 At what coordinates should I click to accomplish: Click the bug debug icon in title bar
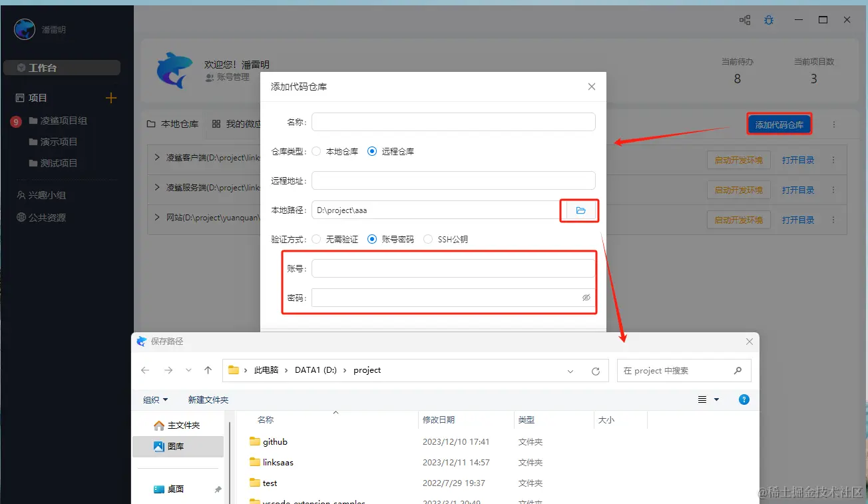click(769, 20)
